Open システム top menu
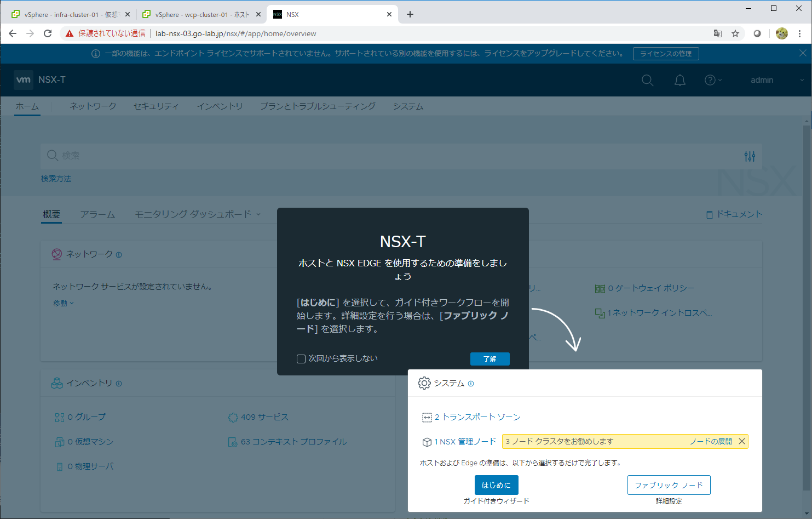The width and height of the screenshot is (812, 519). pos(408,106)
